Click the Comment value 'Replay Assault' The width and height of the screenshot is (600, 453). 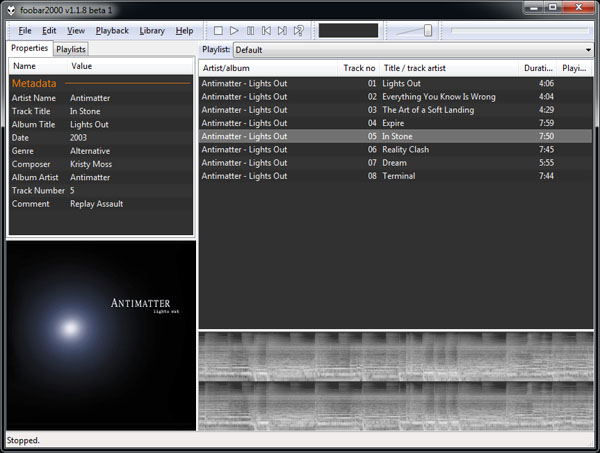96,204
